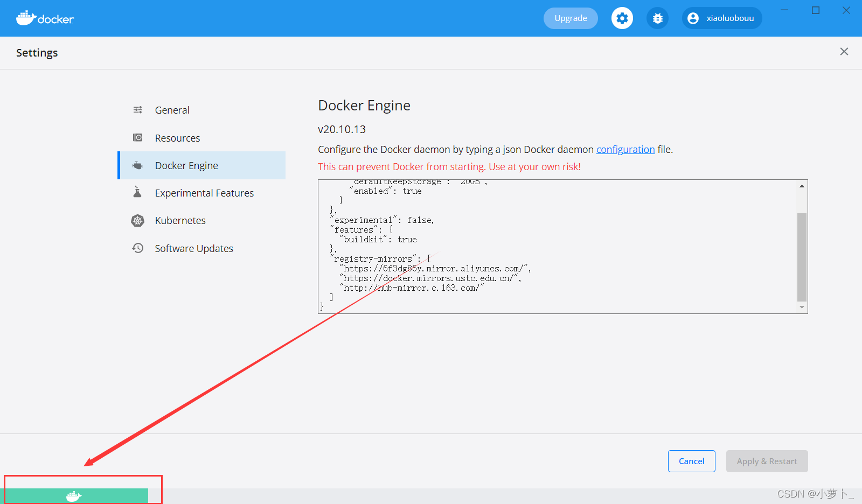
Task: Select the General sliders icon in sidebar
Action: tap(138, 109)
